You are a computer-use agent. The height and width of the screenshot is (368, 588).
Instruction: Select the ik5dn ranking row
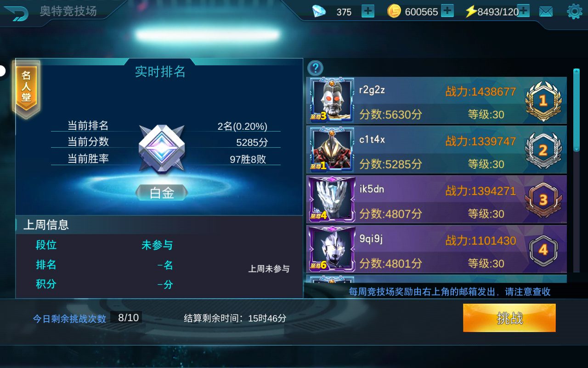(x=436, y=199)
